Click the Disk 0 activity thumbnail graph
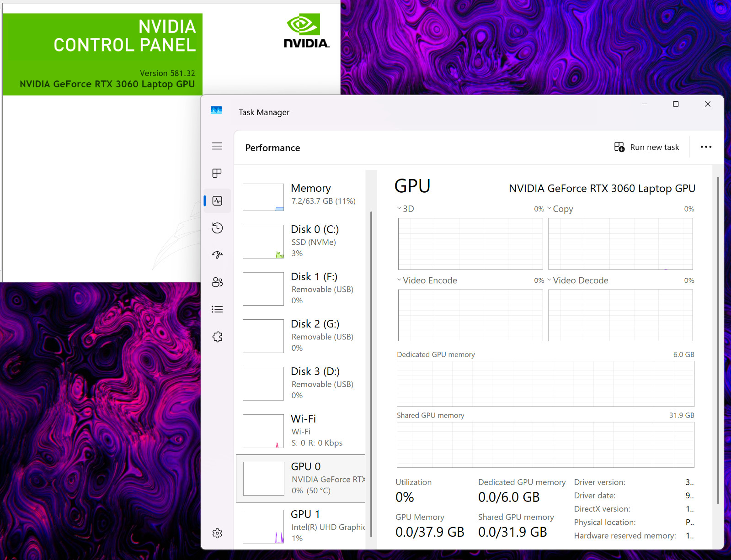 [263, 242]
